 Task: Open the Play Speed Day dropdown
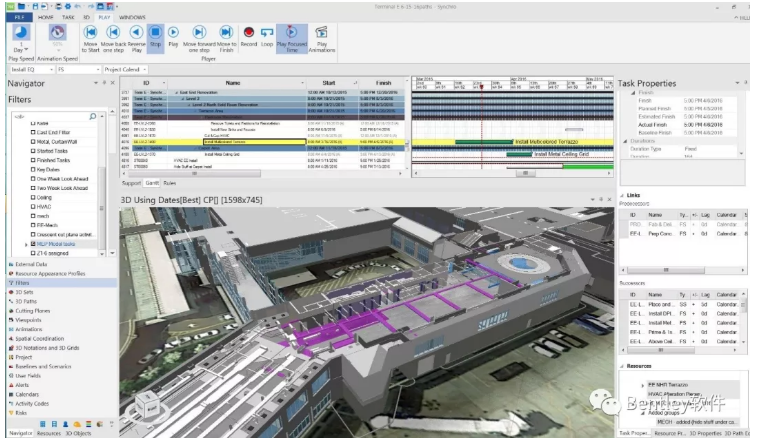pos(21,50)
